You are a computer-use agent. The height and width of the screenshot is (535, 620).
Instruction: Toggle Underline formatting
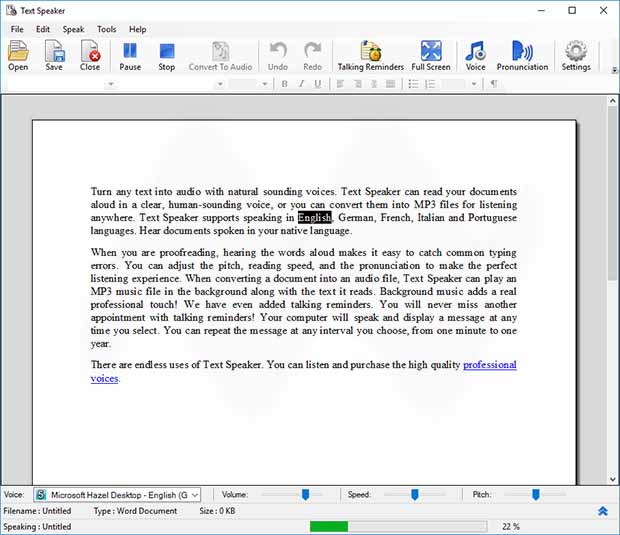[x=318, y=84]
